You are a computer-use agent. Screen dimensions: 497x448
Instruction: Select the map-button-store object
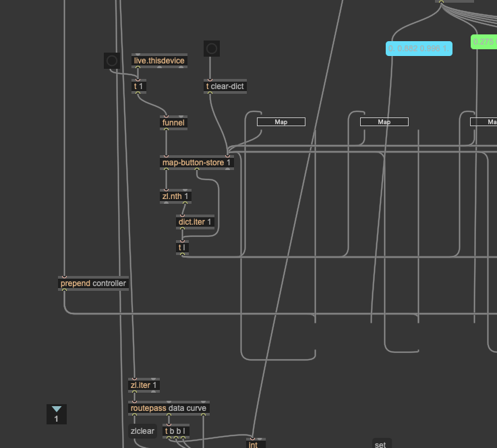click(x=196, y=163)
